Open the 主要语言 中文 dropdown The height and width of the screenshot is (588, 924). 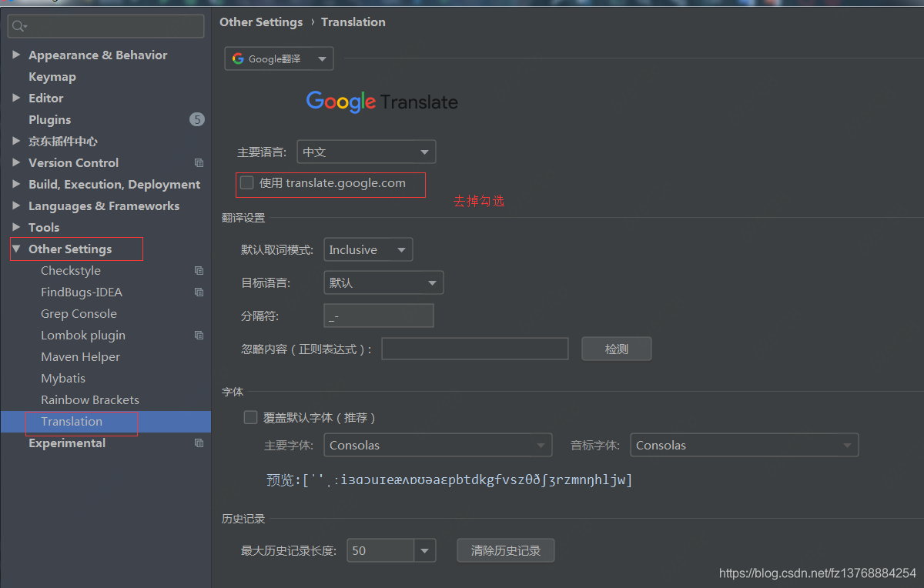pos(367,152)
